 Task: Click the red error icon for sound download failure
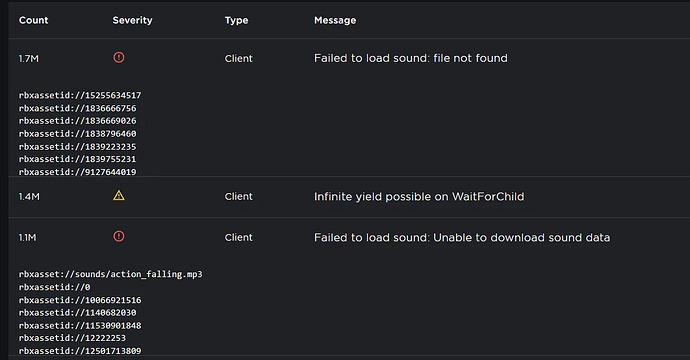pyautogui.click(x=119, y=236)
